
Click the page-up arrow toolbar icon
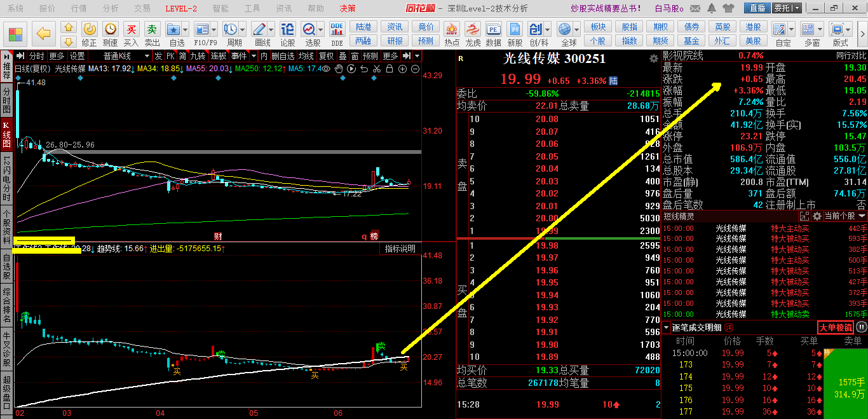coord(69,27)
